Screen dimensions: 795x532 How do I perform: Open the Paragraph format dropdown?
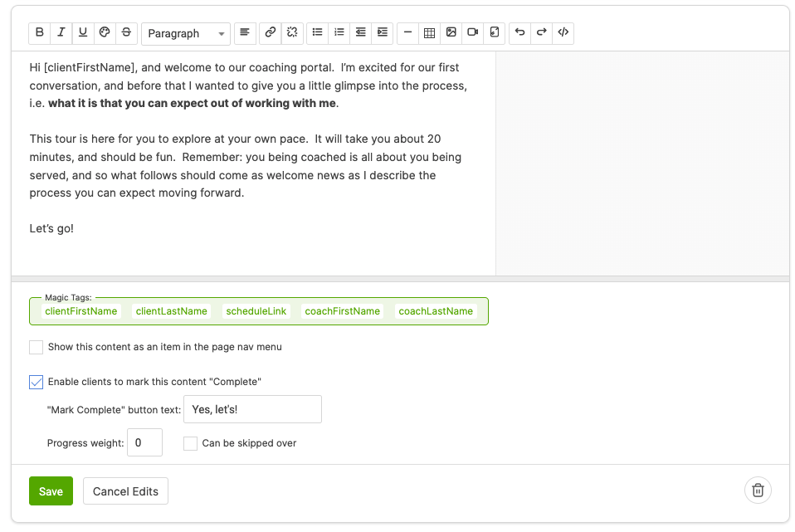tap(186, 33)
